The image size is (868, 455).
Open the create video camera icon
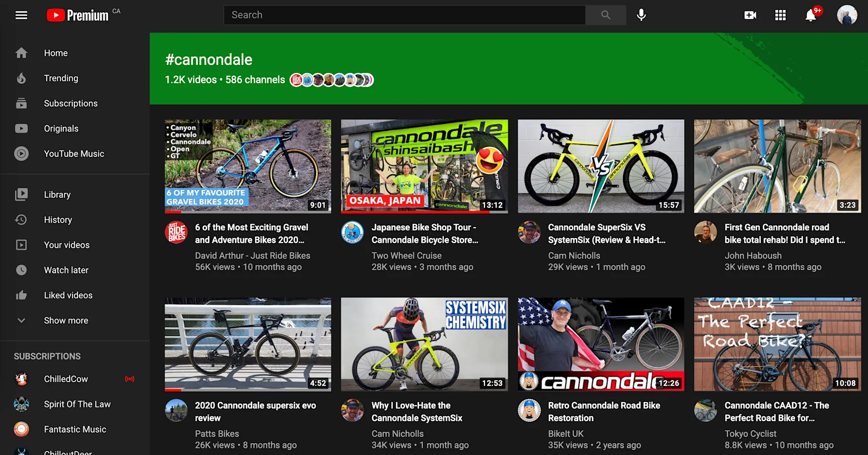click(750, 15)
